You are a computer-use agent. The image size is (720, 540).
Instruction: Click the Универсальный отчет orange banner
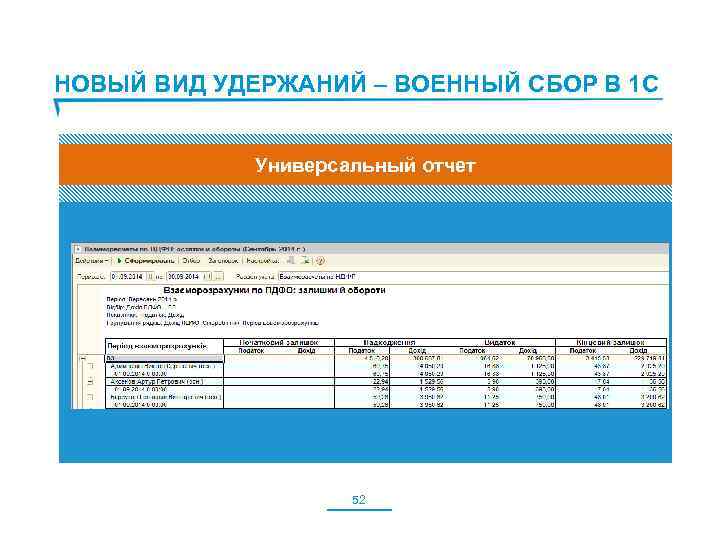[x=365, y=165]
